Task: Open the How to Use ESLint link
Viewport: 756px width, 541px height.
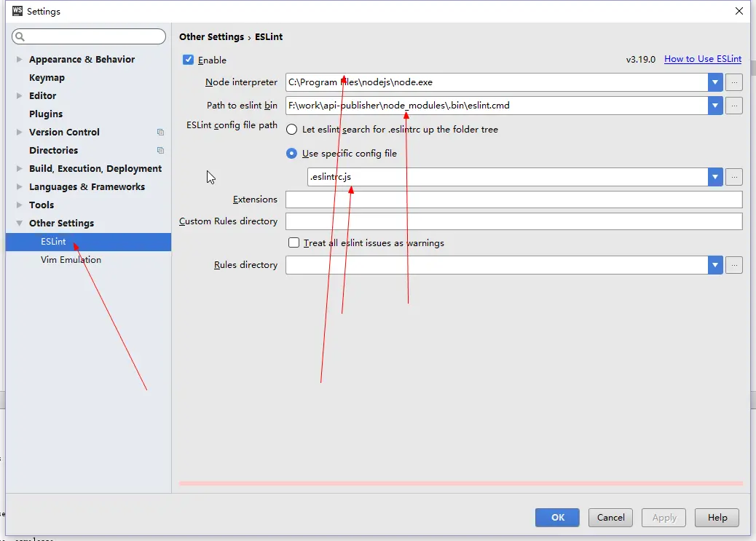Action: (x=703, y=59)
